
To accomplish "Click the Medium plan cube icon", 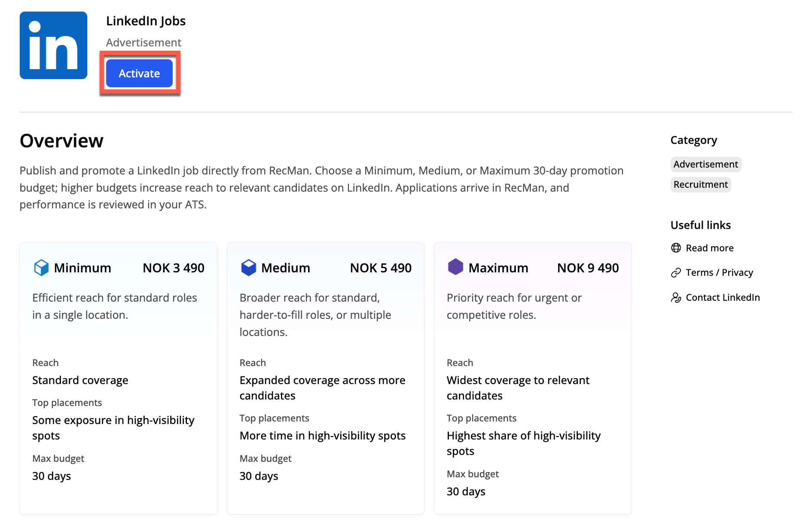I will (x=248, y=268).
